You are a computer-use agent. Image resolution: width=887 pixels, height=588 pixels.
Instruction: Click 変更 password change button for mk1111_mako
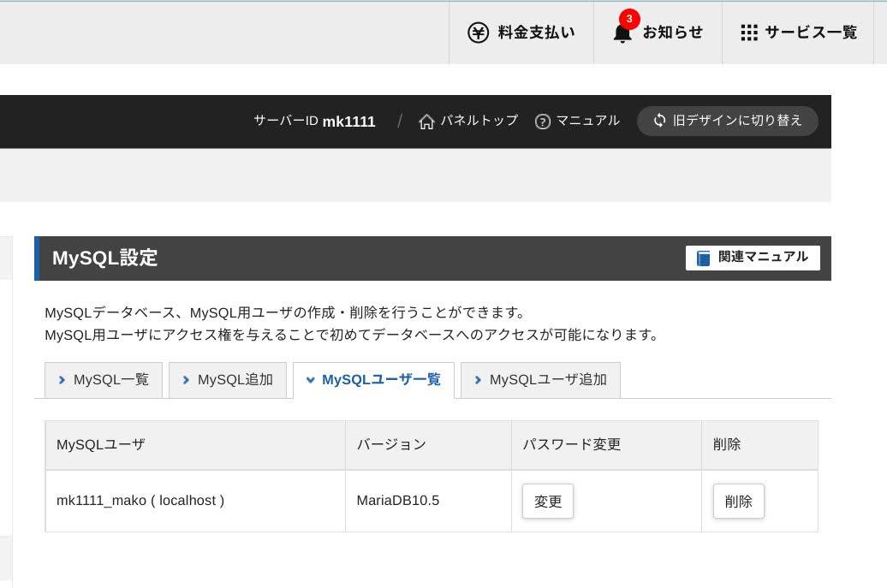tap(548, 501)
